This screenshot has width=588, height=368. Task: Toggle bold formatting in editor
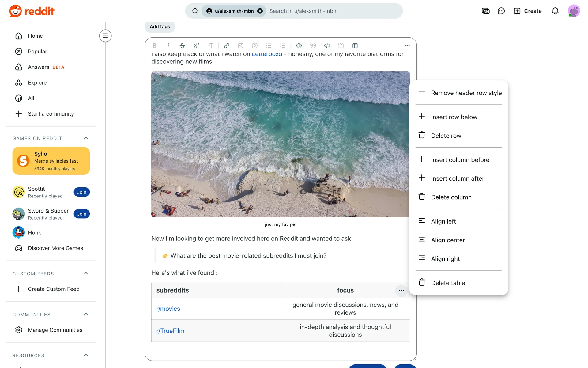[154, 46]
